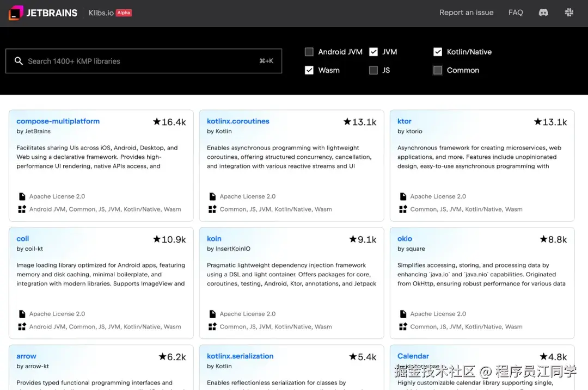
Task: Open the compose-multiplatform library
Action: [58, 121]
